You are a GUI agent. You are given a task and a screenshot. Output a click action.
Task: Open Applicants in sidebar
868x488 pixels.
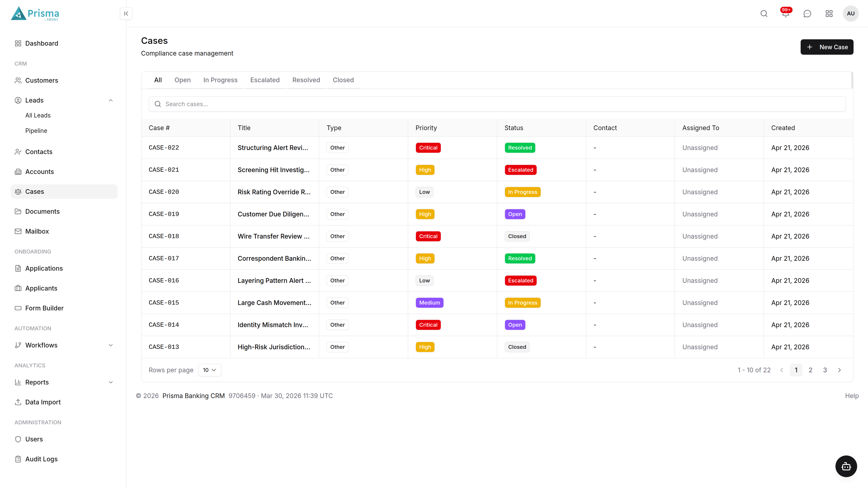click(x=64, y=288)
